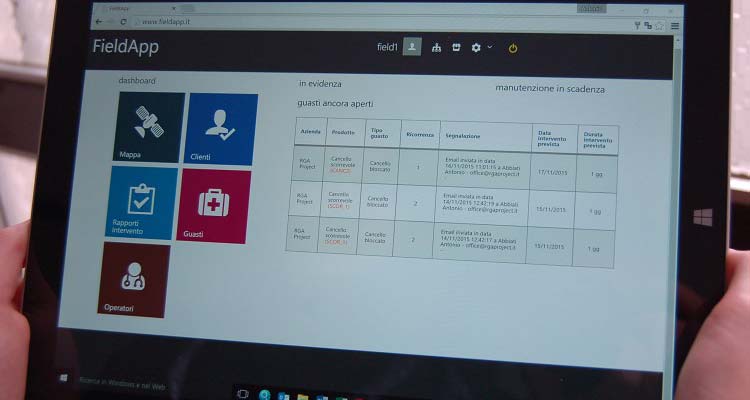Open the Rapporti intervento tile
Image resolution: width=750 pixels, height=400 pixels.
[141, 204]
